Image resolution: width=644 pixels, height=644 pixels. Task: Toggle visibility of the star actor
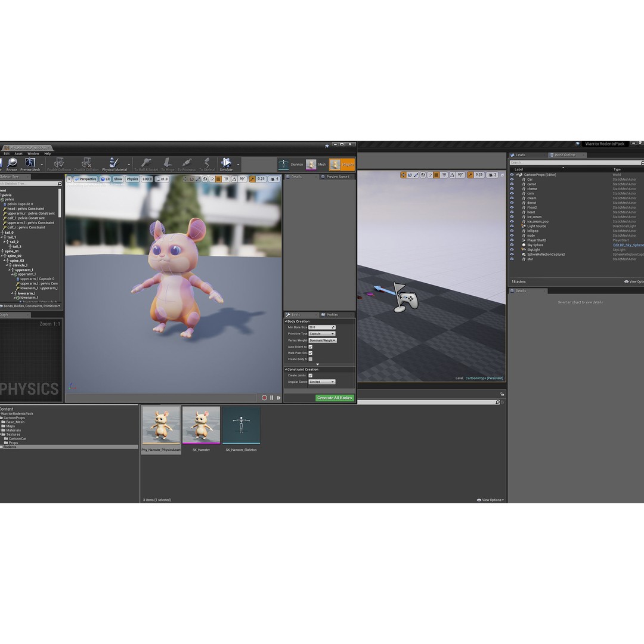[x=512, y=259]
